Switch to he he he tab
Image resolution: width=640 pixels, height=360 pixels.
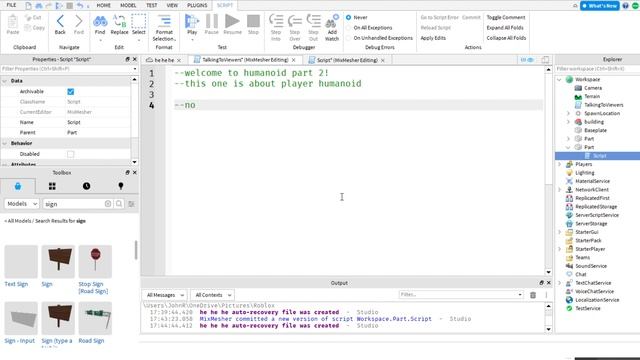click(x=164, y=60)
